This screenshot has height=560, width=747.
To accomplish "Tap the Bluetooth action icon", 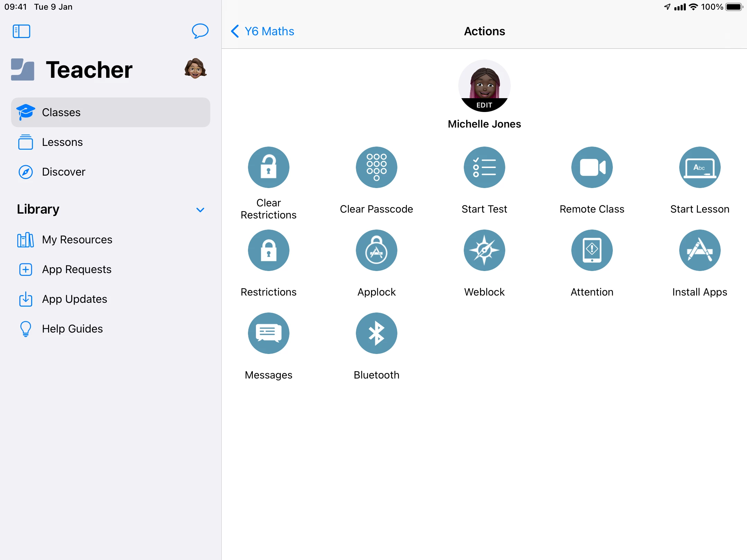I will click(x=376, y=333).
